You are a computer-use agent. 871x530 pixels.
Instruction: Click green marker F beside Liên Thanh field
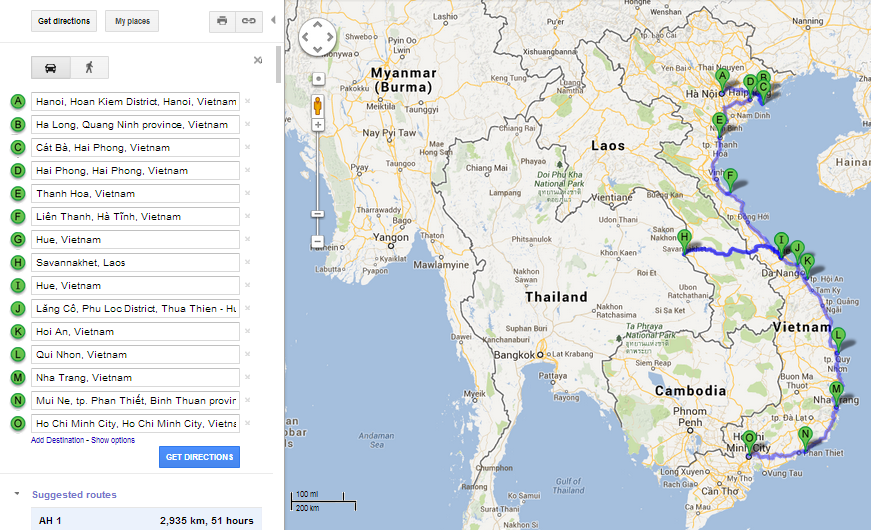pos(18,217)
